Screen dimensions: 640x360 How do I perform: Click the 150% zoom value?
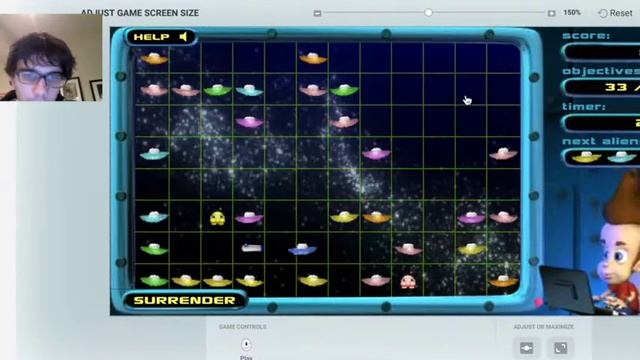tap(572, 13)
